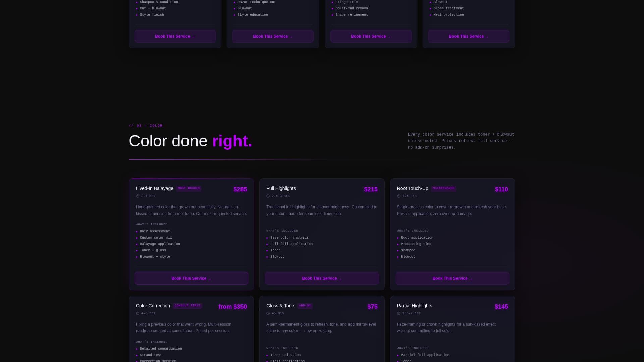Click the Full foil application item
The width and height of the screenshot is (644, 362).
tap(291, 244)
